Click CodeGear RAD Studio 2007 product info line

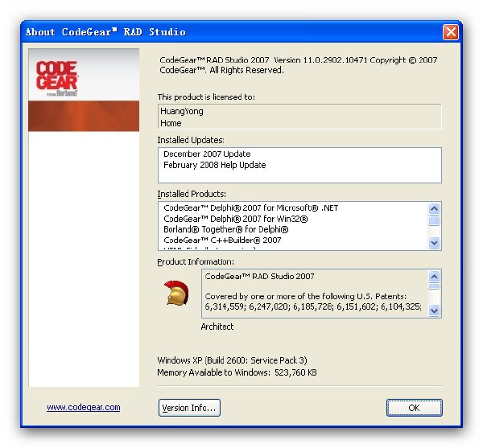coord(260,277)
